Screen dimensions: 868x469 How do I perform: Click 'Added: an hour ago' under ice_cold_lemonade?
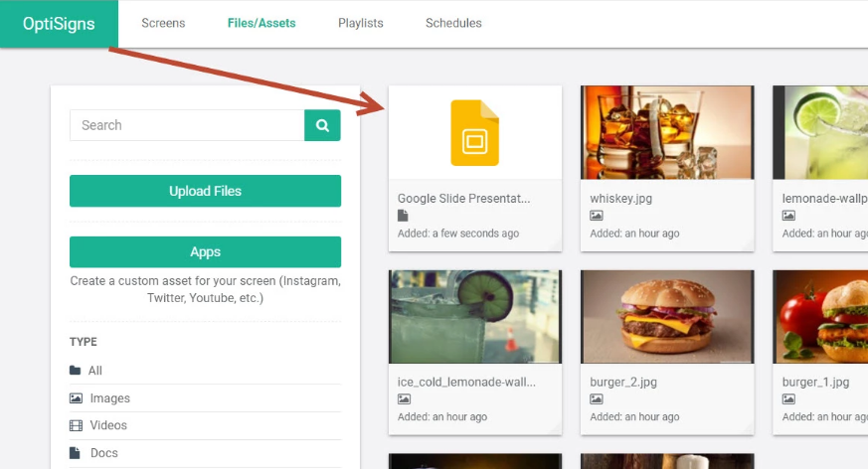click(442, 417)
